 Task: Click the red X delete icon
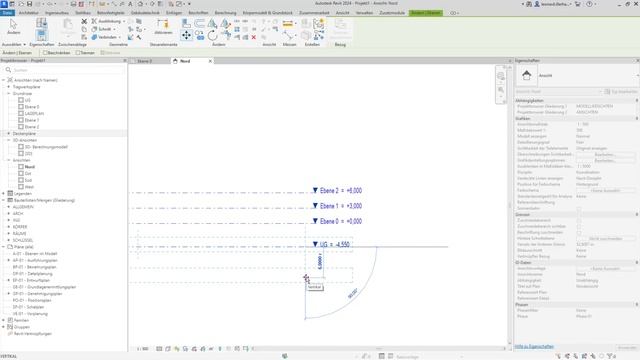pyautogui.click(x=254, y=37)
